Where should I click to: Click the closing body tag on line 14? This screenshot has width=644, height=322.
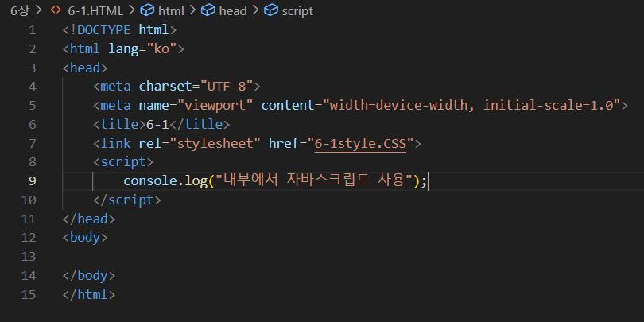click(89, 276)
